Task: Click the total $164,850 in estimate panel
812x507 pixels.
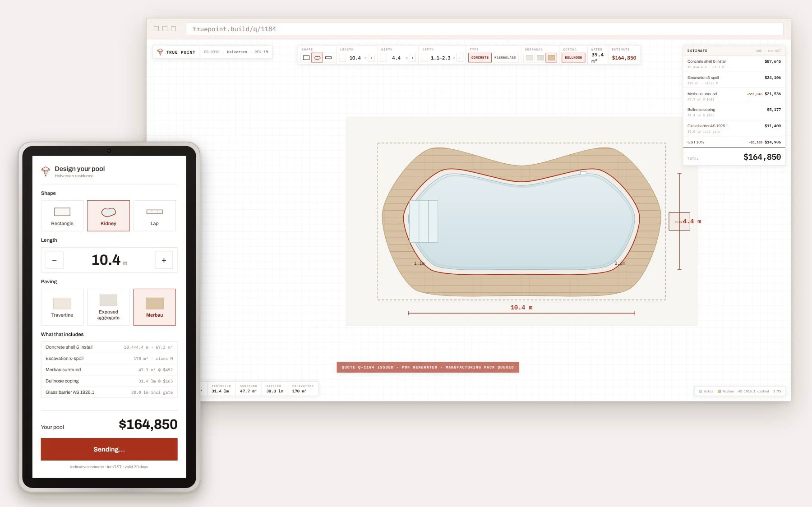Action: point(762,157)
